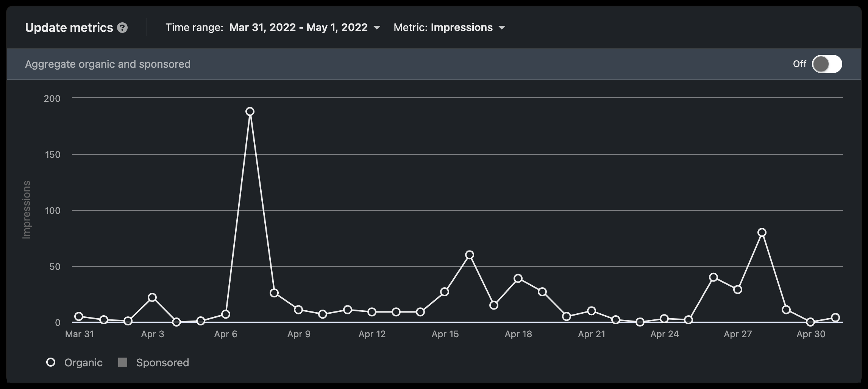Viewport: 868px width, 389px height.
Task: Select the Apr 16 data point at 60
Action: [x=470, y=255]
